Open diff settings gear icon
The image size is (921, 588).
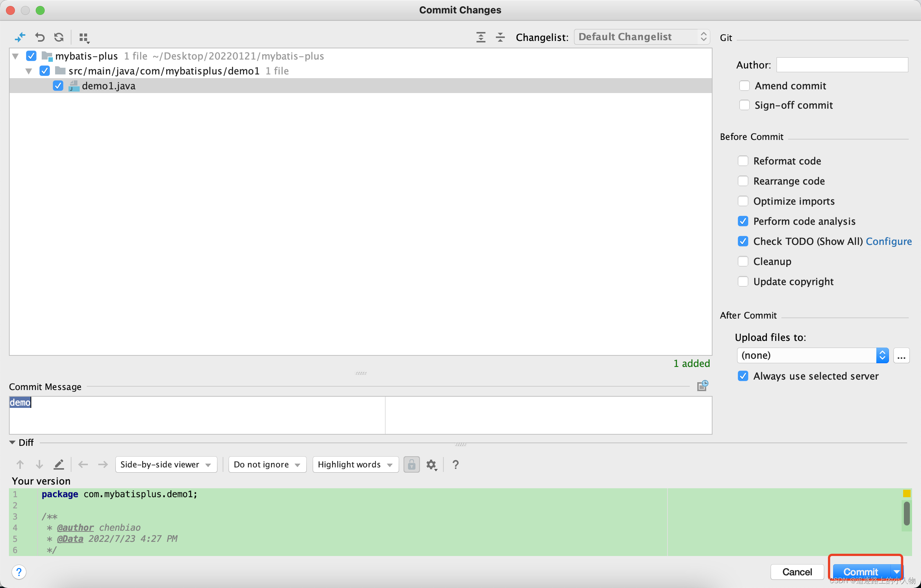431,464
